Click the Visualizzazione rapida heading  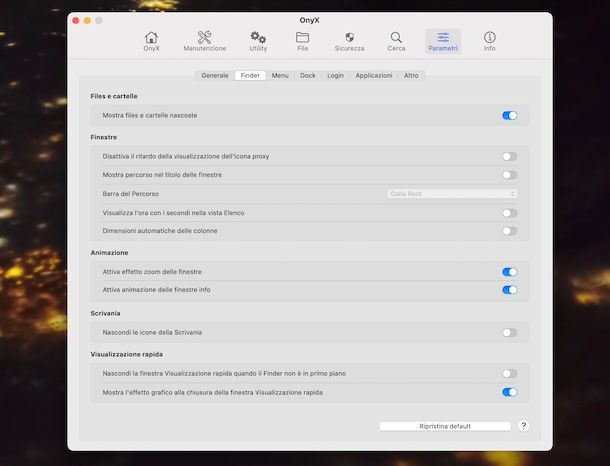tap(127, 354)
